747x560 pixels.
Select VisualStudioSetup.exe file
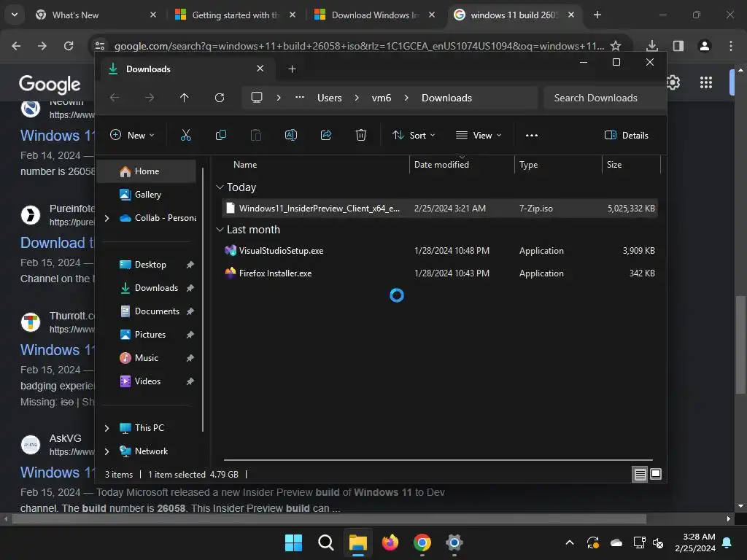coord(440,251)
